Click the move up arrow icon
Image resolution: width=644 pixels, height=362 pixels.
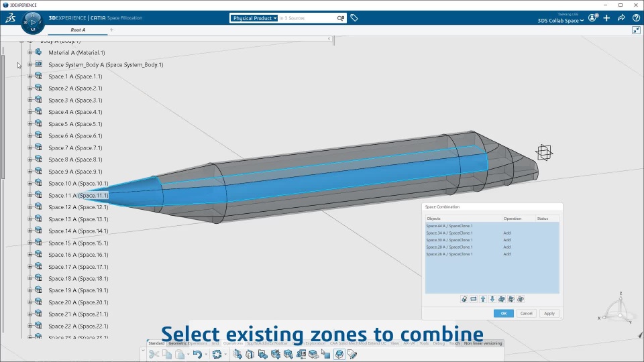tap(483, 299)
